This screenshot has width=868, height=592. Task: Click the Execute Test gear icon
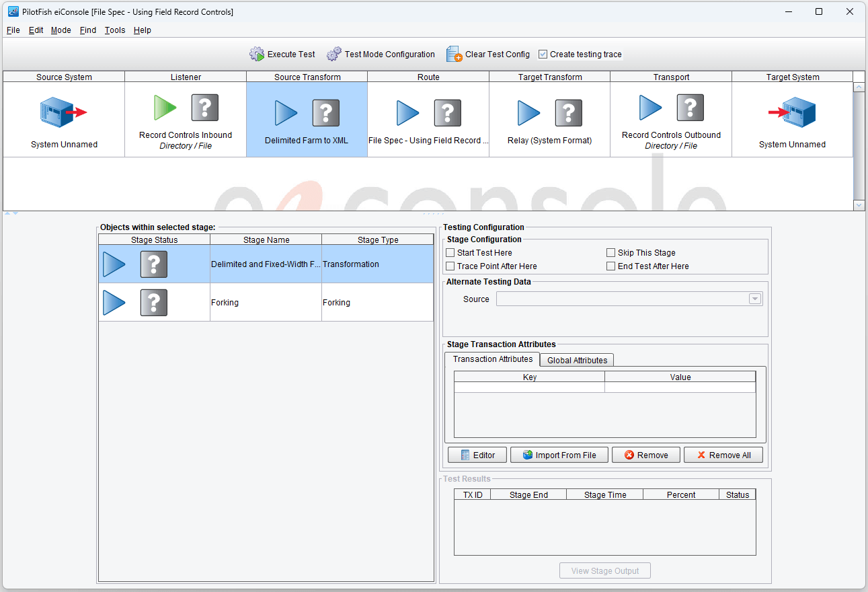coord(257,54)
